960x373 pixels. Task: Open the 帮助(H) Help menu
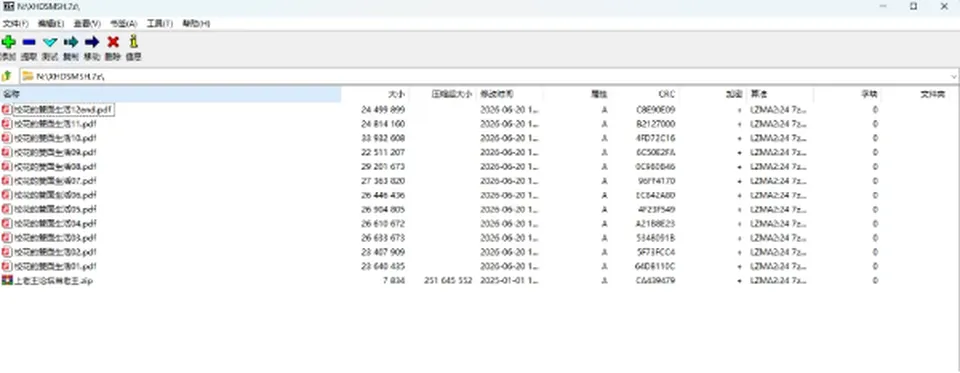tap(196, 23)
